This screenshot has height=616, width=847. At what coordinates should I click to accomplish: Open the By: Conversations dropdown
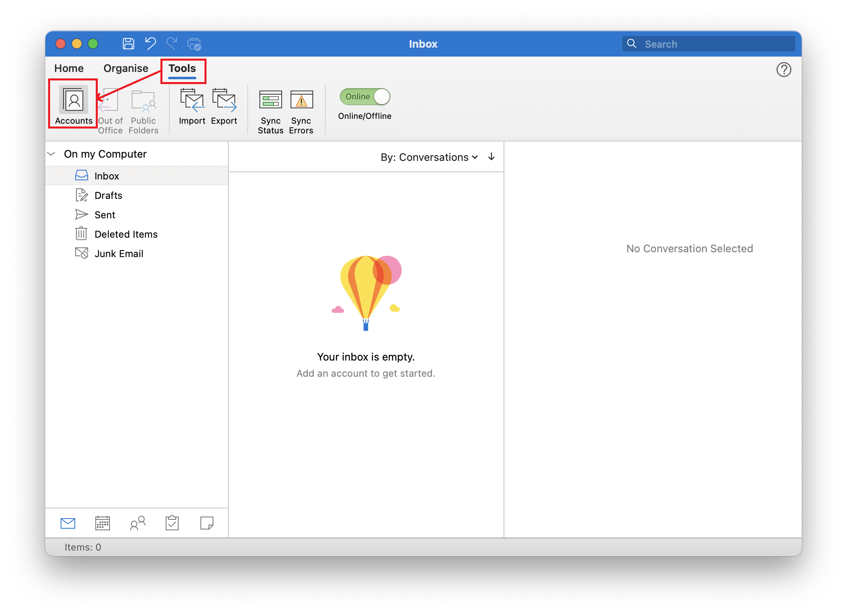(x=429, y=157)
